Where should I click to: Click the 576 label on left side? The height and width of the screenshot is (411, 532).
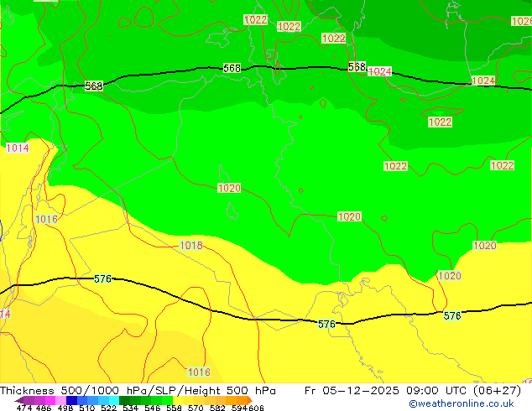102,278
